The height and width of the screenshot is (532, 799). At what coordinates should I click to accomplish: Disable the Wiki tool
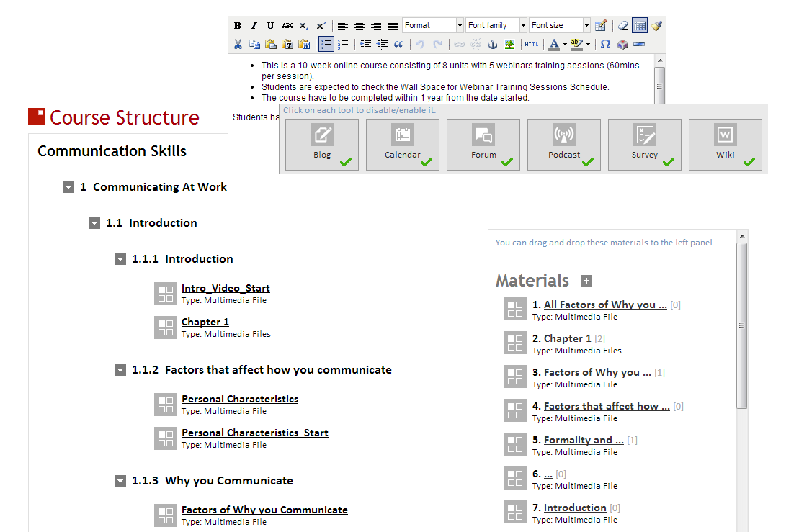[x=726, y=145]
